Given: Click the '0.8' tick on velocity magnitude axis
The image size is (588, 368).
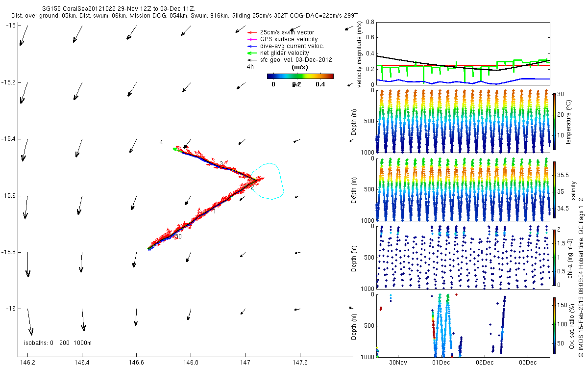Looking at the screenshot, I should coord(370,23).
